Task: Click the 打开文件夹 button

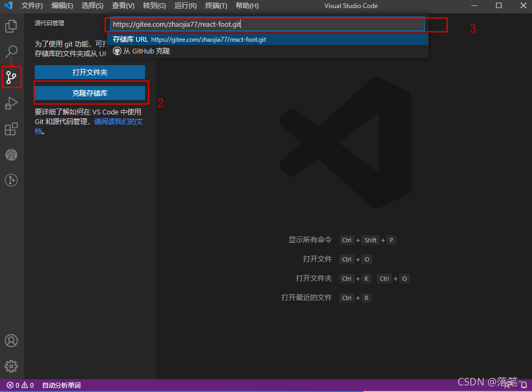Action: coord(90,72)
